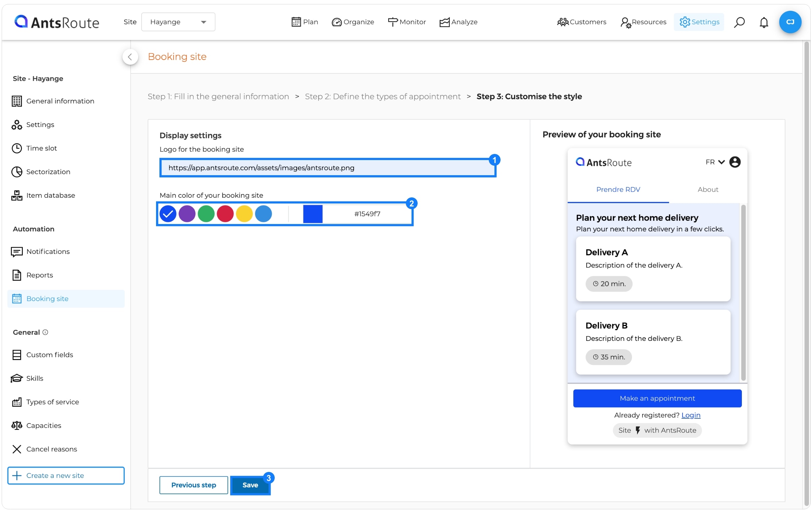The width and height of the screenshot is (812, 513).
Task: Click the Resources person-gear icon
Action: click(x=626, y=23)
